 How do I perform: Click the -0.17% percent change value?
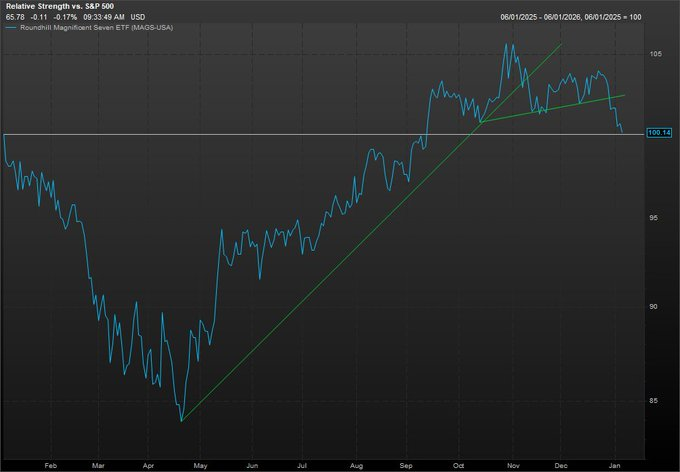(x=67, y=18)
